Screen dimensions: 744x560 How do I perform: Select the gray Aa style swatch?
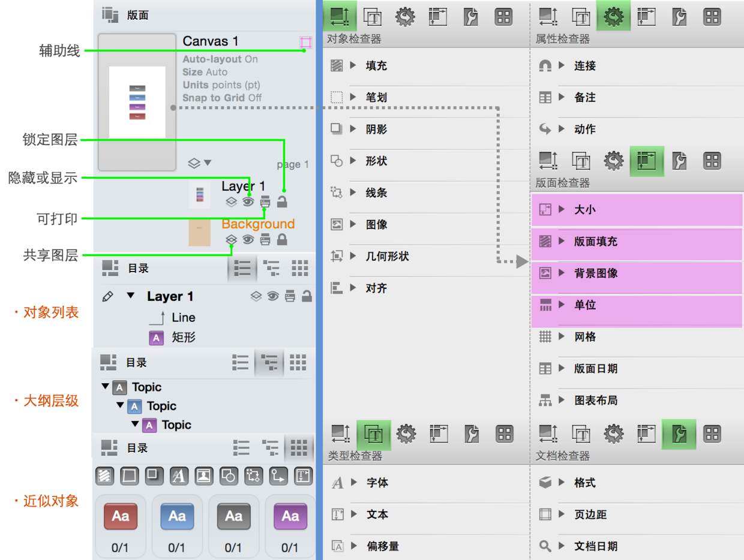234,516
